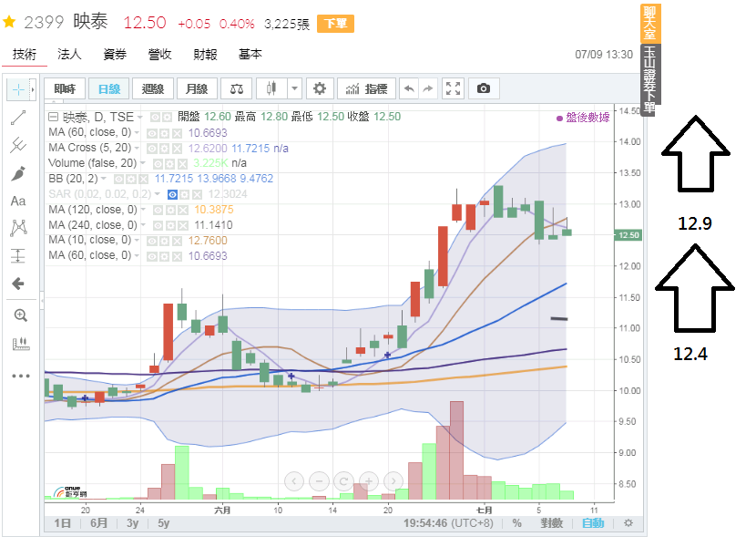Select the crosshair cursor tool

click(x=18, y=89)
